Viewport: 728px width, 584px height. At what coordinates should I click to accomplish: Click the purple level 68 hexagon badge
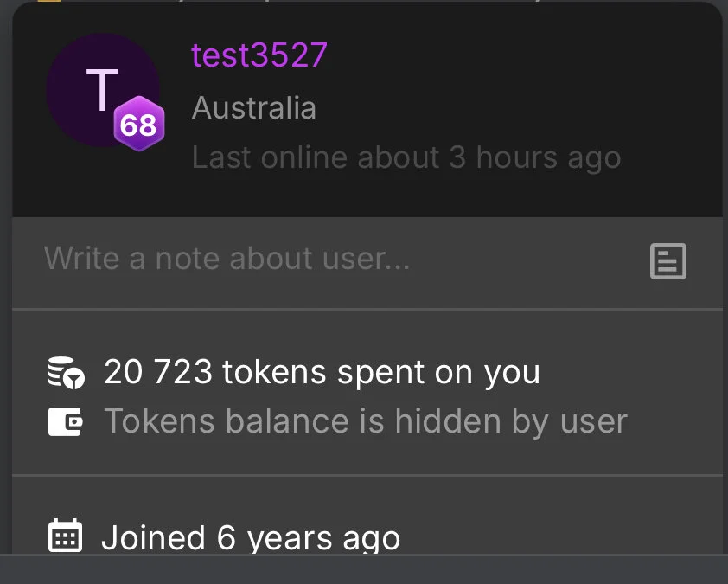pyautogui.click(x=139, y=124)
